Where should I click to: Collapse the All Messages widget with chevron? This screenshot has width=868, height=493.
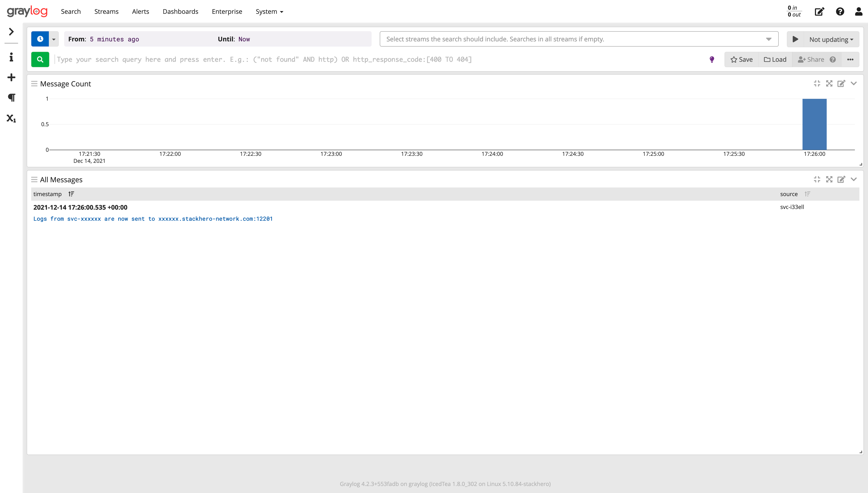click(x=854, y=180)
